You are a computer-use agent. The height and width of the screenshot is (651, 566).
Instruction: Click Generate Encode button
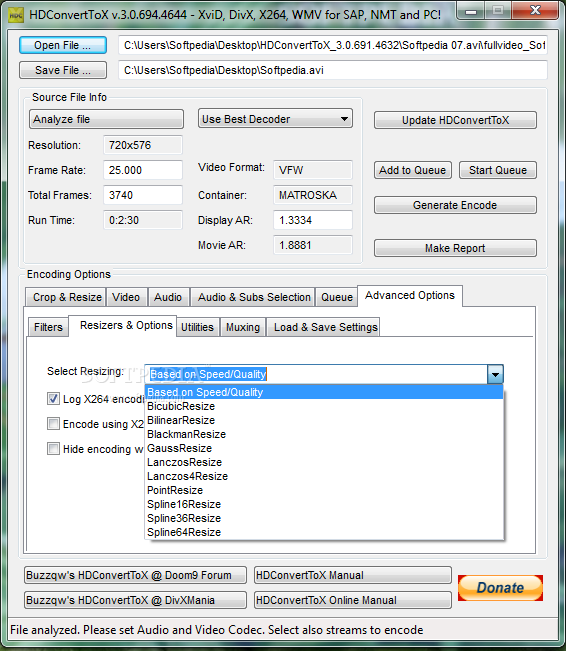click(x=455, y=205)
